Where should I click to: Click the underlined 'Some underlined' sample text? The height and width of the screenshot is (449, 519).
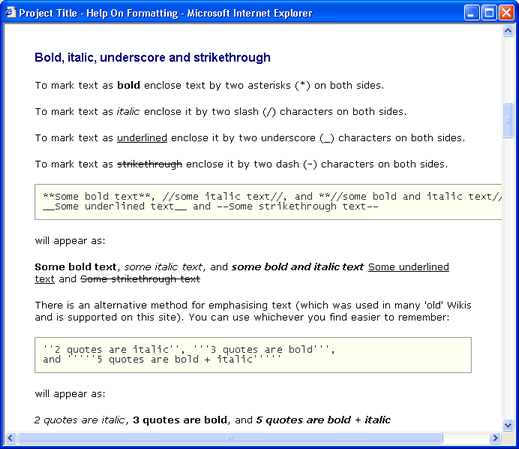click(x=408, y=267)
